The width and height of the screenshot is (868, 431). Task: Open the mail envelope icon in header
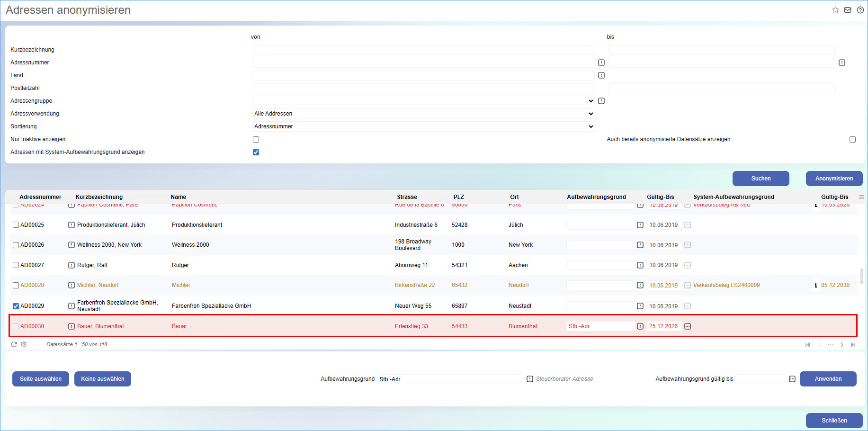(848, 10)
